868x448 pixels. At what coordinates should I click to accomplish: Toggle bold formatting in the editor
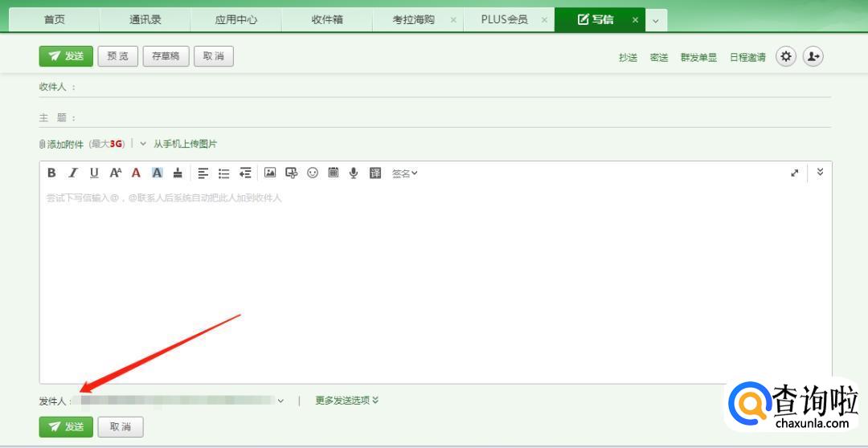[51, 173]
